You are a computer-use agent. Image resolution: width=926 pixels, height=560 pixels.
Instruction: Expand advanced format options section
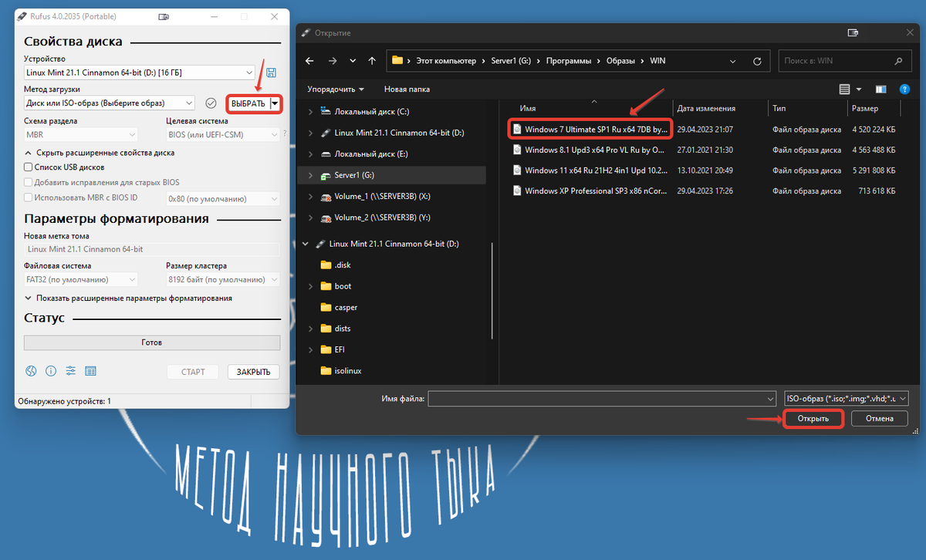128,298
